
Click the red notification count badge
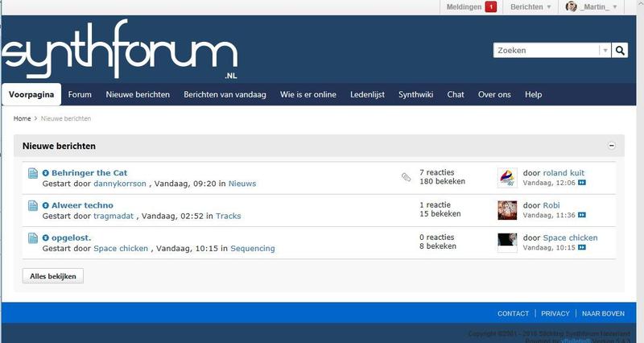490,7
